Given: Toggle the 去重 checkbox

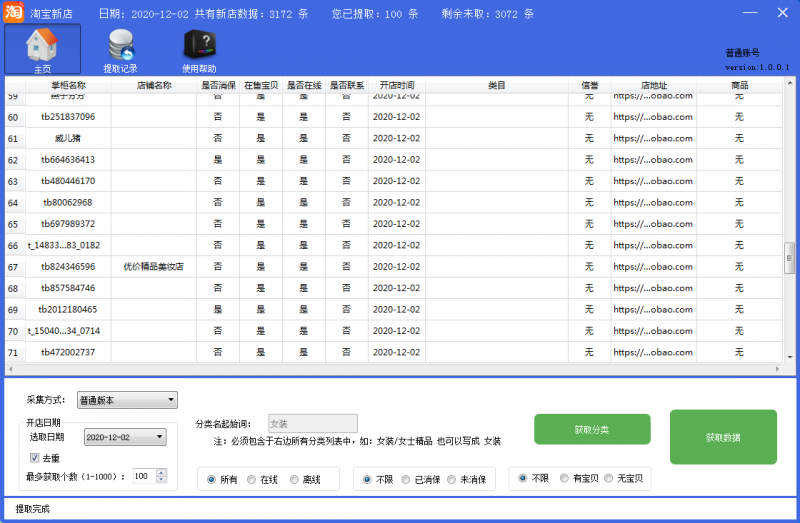Looking at the screenshot, I should (35, 457).
